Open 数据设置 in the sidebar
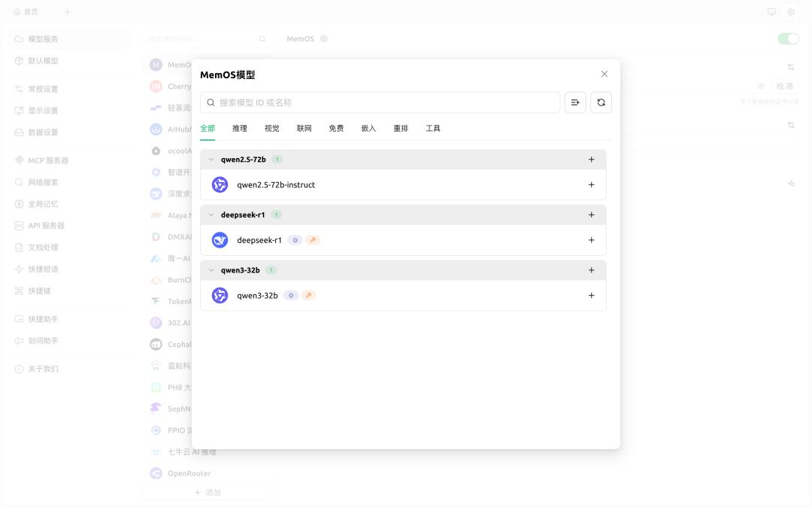Screen dimensions: 812x508 [x=70, y=132]
